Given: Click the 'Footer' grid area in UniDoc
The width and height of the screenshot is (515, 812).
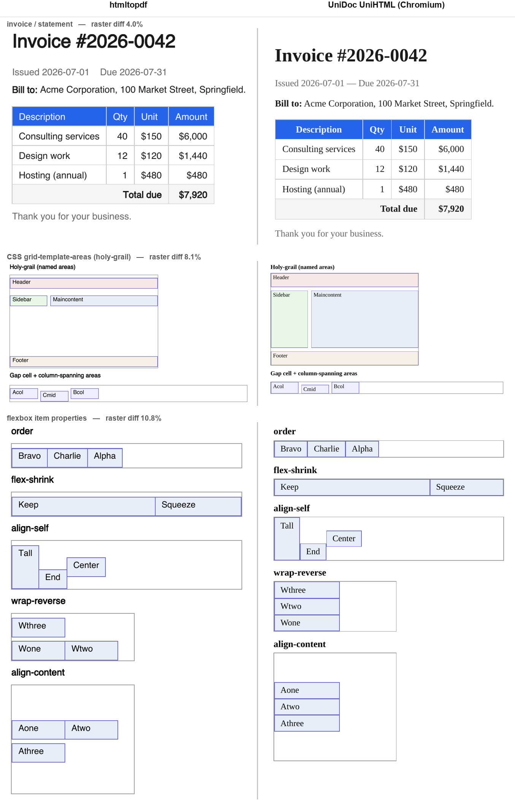Looking at the screenshot, I should [344, 358].
